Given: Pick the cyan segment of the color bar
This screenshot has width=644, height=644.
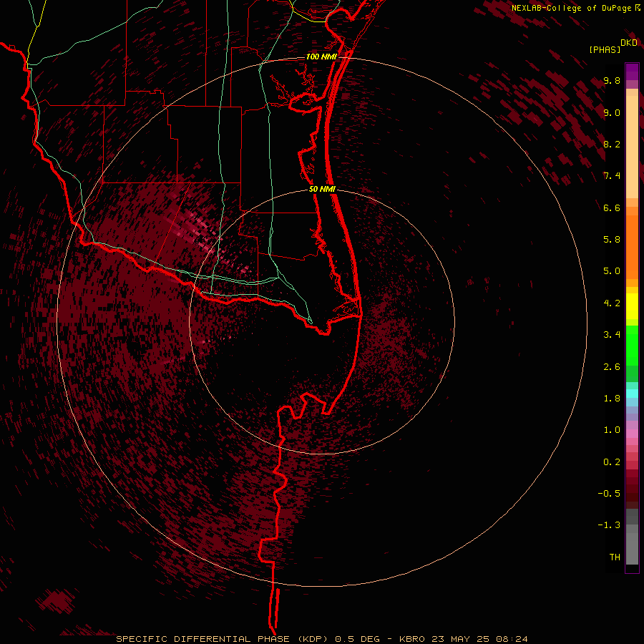Looking at the screenshot, I should click(632, 394).
